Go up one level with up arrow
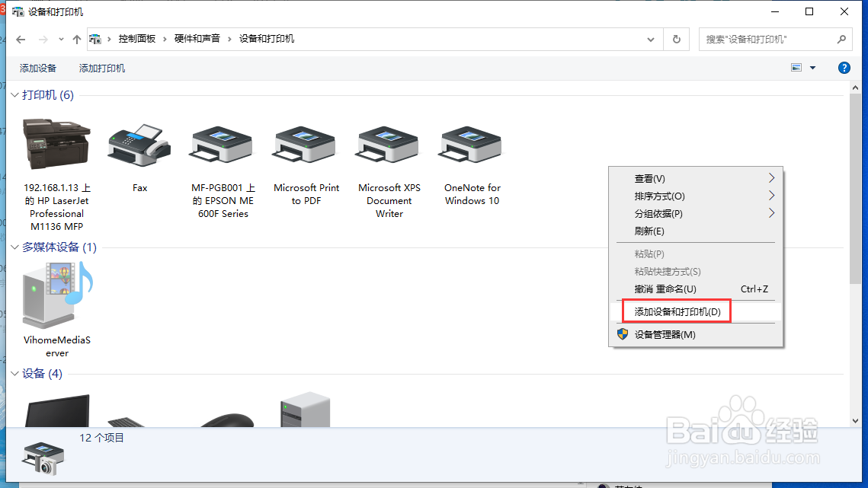Image resolution: width=868 pixels, height=488 pixels. pos(77,40)
